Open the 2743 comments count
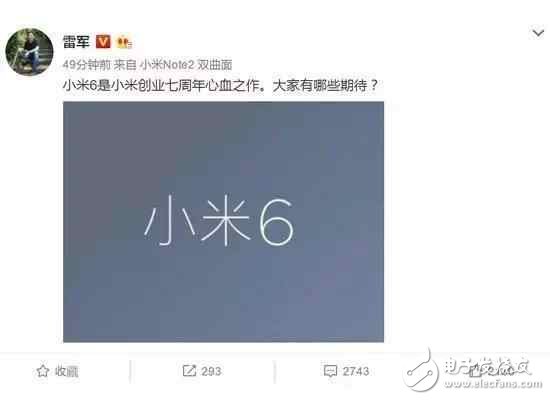This screenshot has height=400, width=550. point(356,371)
